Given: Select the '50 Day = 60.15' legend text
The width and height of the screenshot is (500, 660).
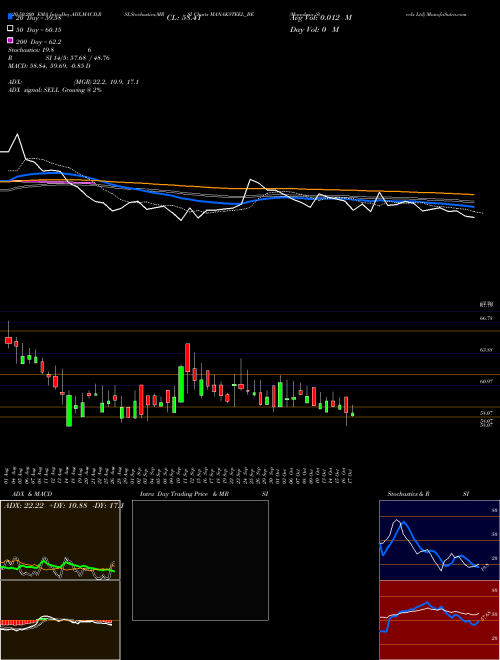Looking at the screenshot, I should coord(39,30).
